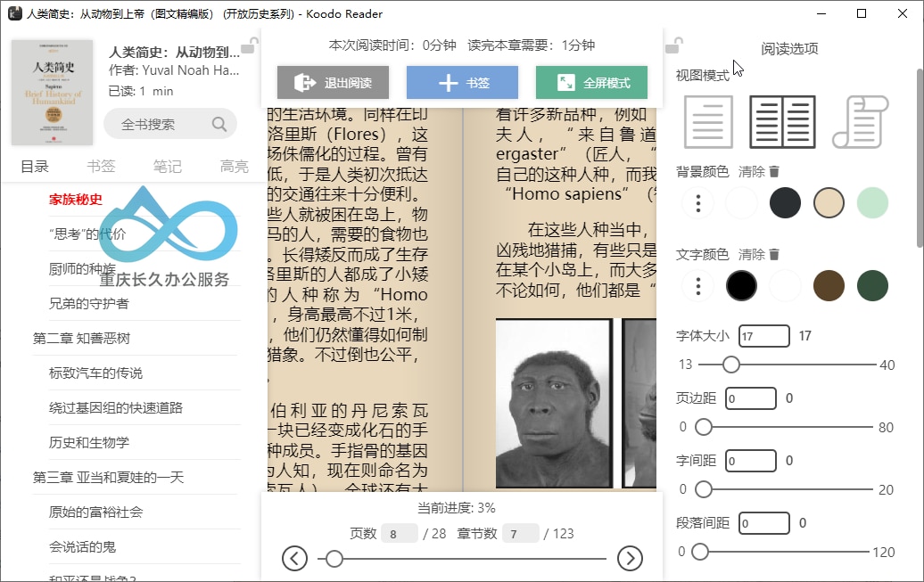Enter fullscreen with 全屏模式 button
The image size is (924, 582).
(x=591, y=83)
